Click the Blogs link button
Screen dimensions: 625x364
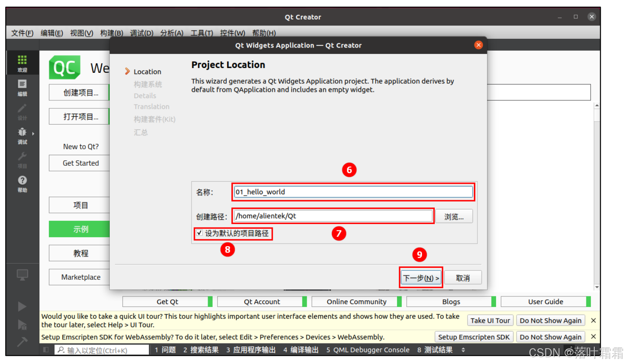[451, 301]
